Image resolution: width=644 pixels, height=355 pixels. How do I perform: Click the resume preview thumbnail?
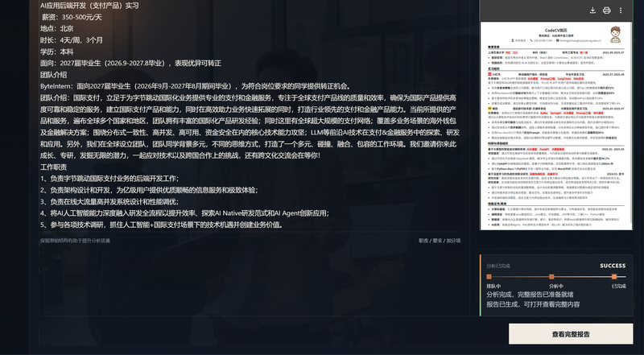pos(556,126)
